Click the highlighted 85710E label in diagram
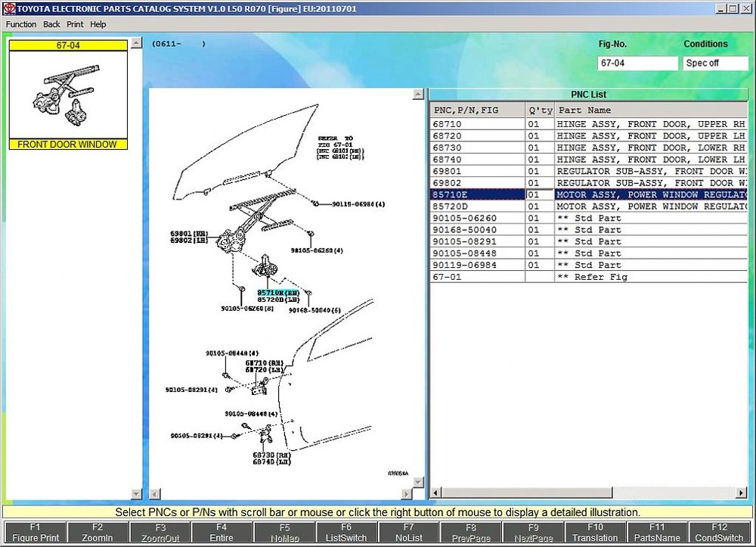 click(278, 293)
